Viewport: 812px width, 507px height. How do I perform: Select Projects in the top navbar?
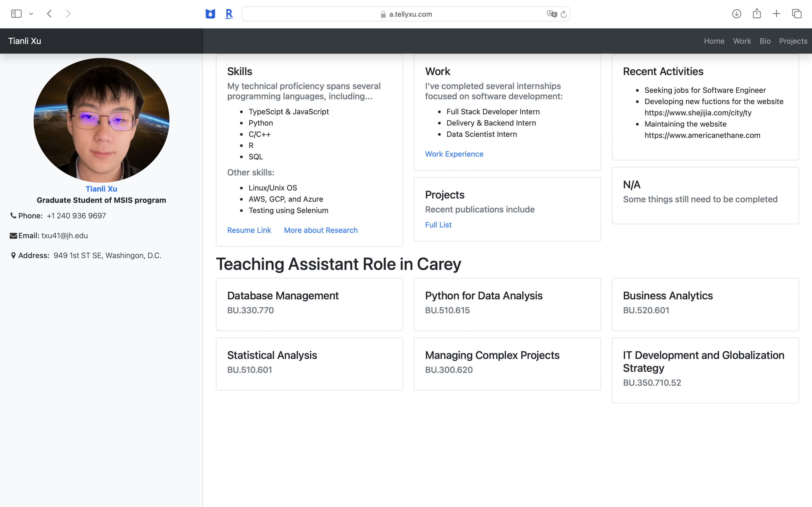(793, 41)
